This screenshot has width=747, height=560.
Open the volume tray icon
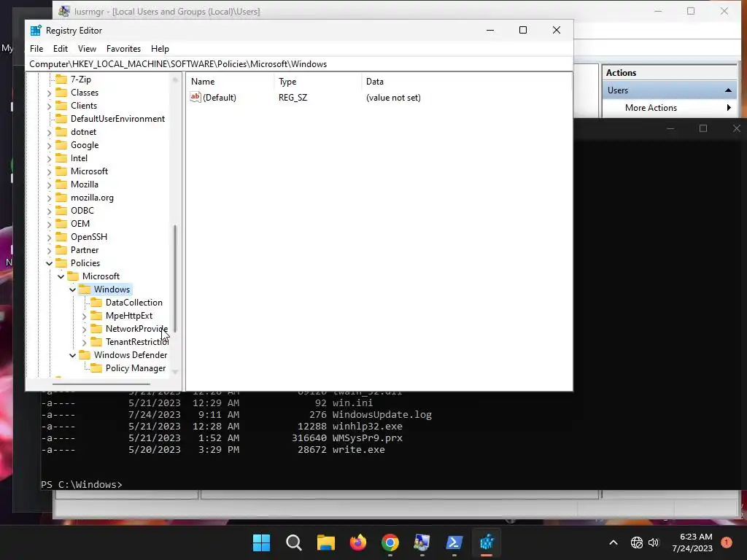click(x=653, y=542)
